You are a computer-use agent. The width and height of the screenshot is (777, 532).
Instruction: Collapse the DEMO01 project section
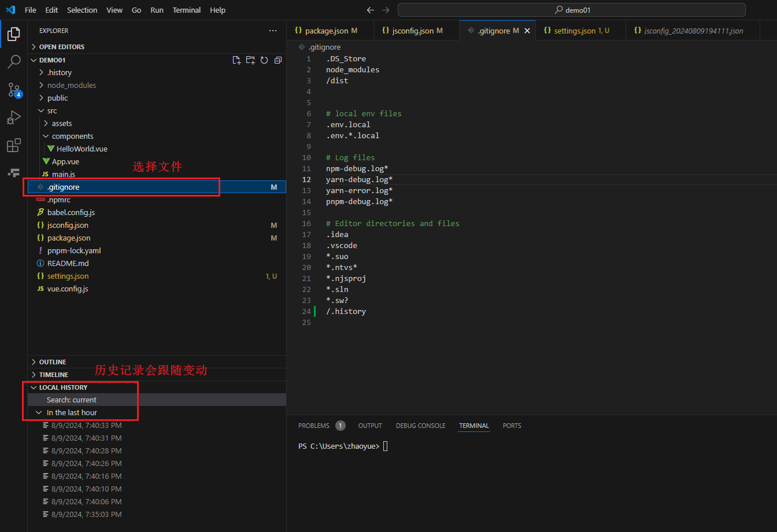pos(34,60)
